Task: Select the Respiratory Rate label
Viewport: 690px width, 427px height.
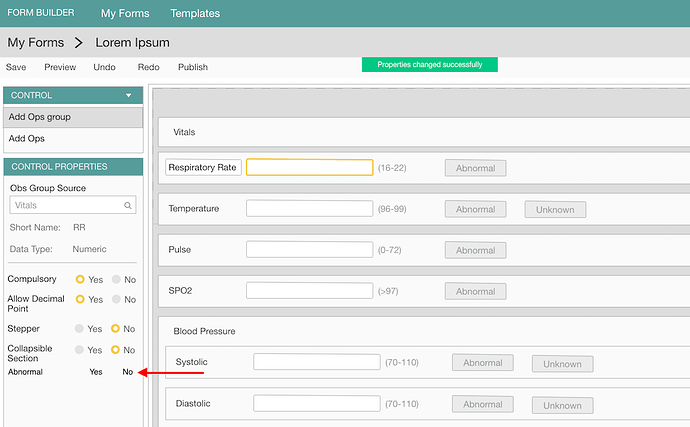Action: coord(203,167)
